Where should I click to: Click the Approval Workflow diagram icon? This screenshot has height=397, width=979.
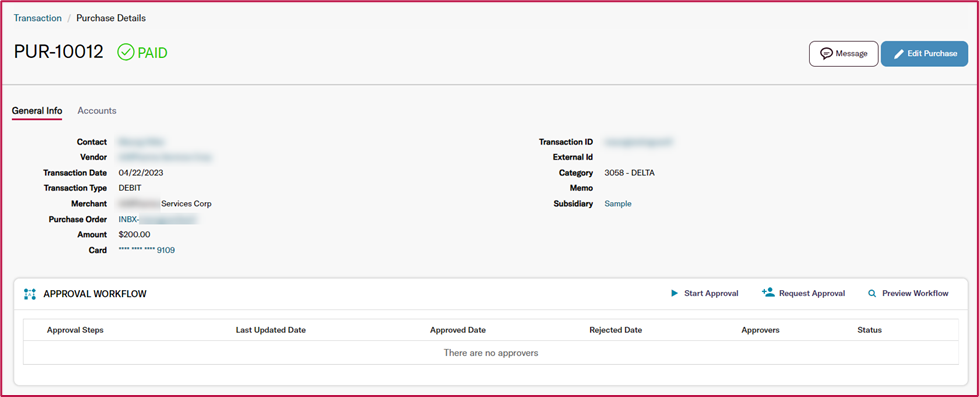[29, 293]
